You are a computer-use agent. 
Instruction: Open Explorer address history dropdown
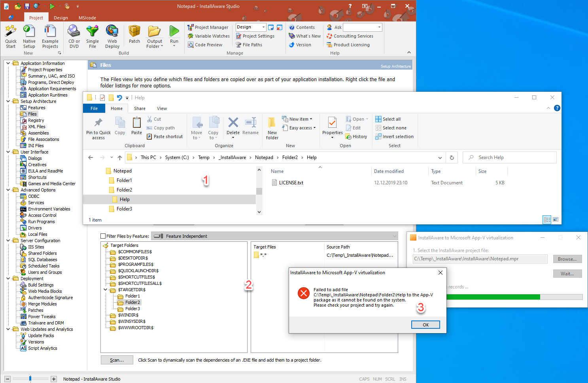440,157
